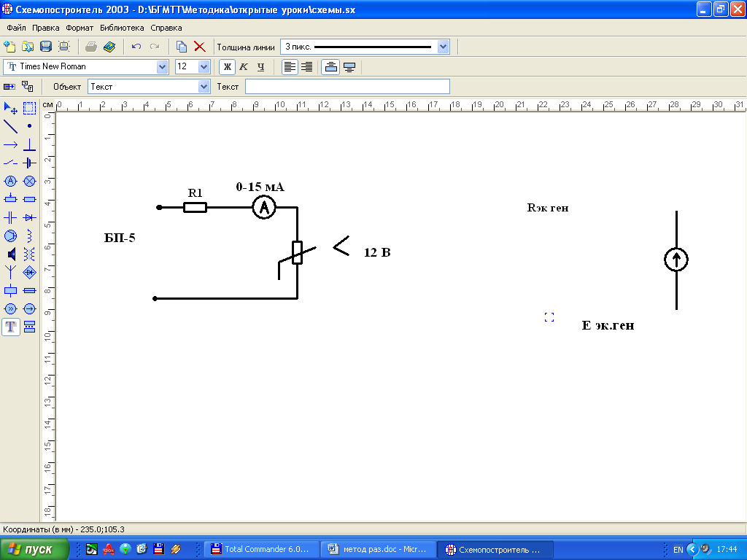
Task: Toggle underline (Ч) formatting
Action: 260,67
